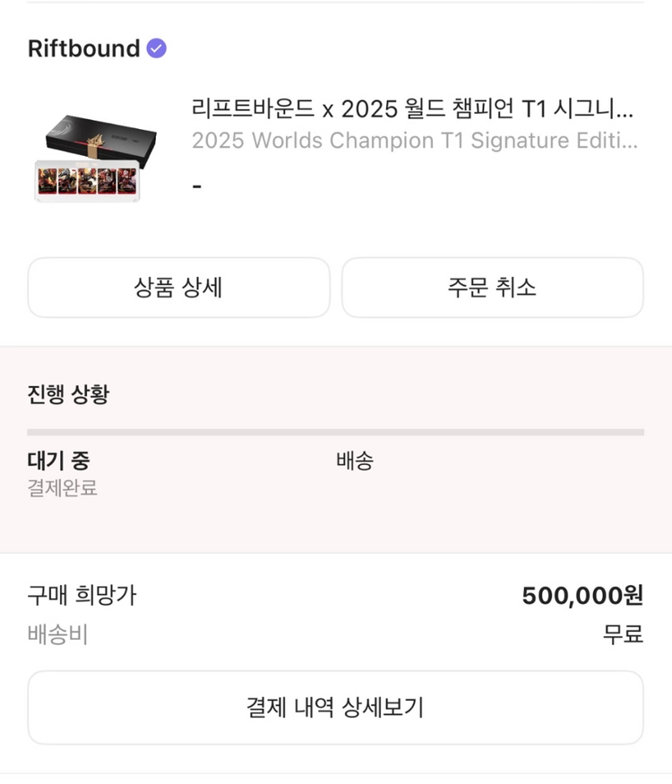Tap the 배송비 shipping fee label
The image size is (672, 784).
(x=57, y=634)
